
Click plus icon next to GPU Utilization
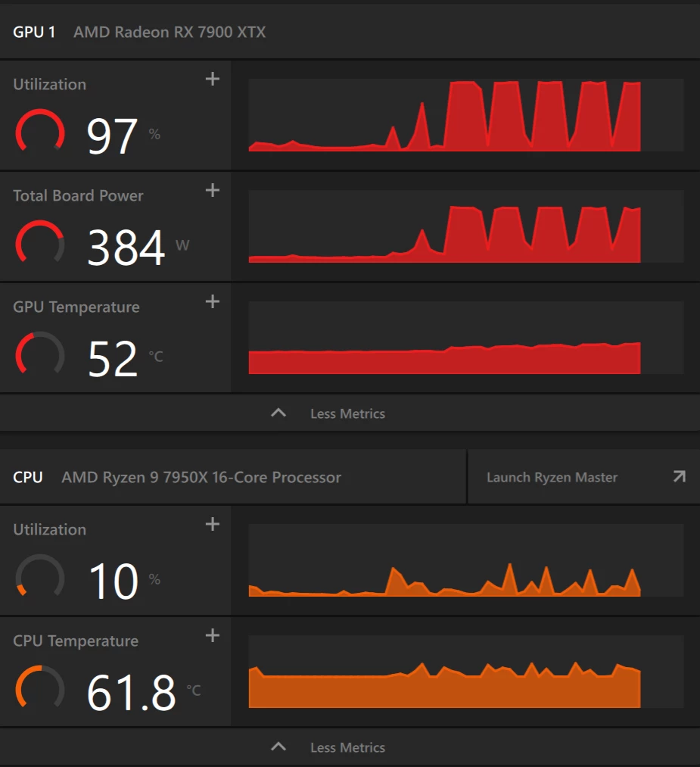tap(212, 79)
